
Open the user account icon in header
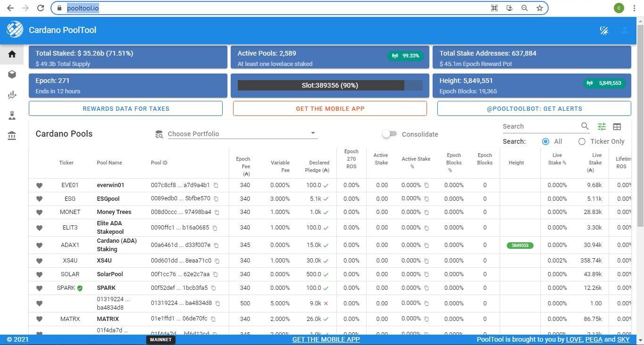(624, 30)
